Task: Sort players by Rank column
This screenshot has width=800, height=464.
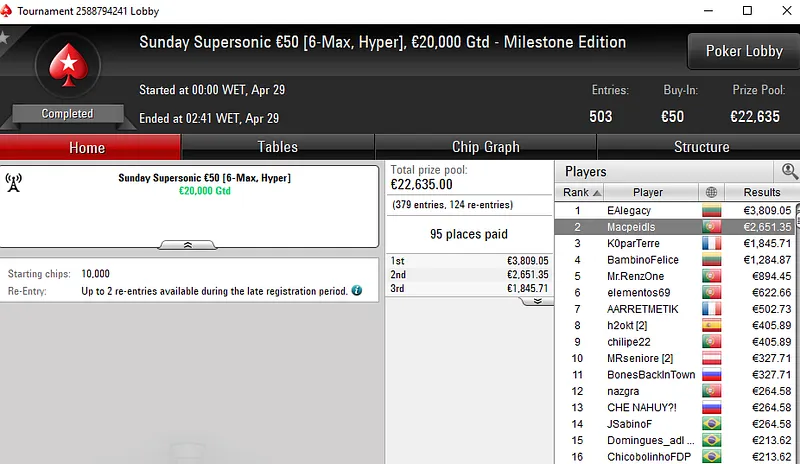Action: click(x=581, y=192)
